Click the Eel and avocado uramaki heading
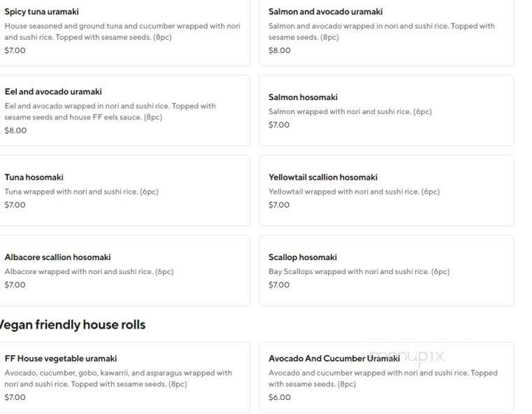532x414 pixels. (x=53, y=92)
